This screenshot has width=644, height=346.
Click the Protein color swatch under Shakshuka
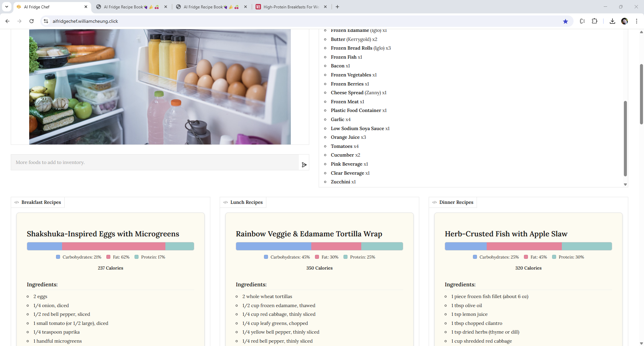pyautogui.click(x=137, y=257)
